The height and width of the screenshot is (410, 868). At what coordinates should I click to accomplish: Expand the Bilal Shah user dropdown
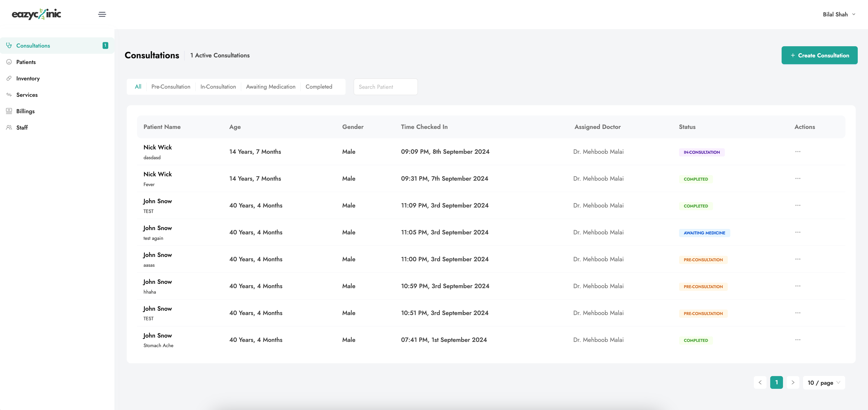[839, 14]
